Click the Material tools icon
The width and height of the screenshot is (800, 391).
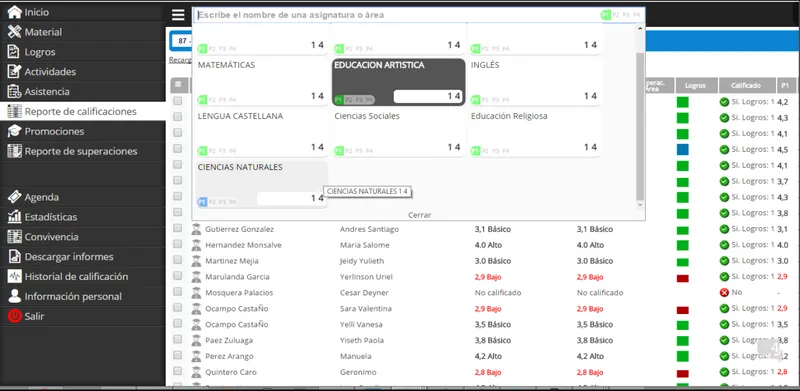click(15, 32)
